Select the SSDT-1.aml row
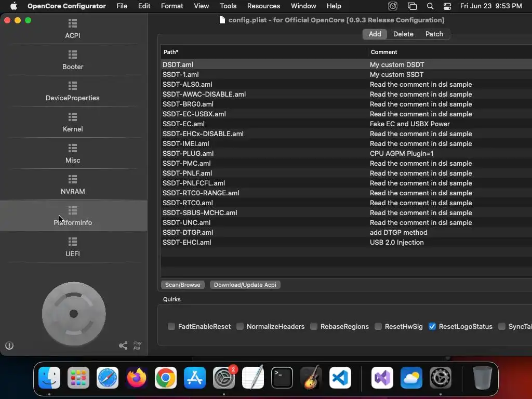Screen dimensions: 532x399 click(347, 74)
